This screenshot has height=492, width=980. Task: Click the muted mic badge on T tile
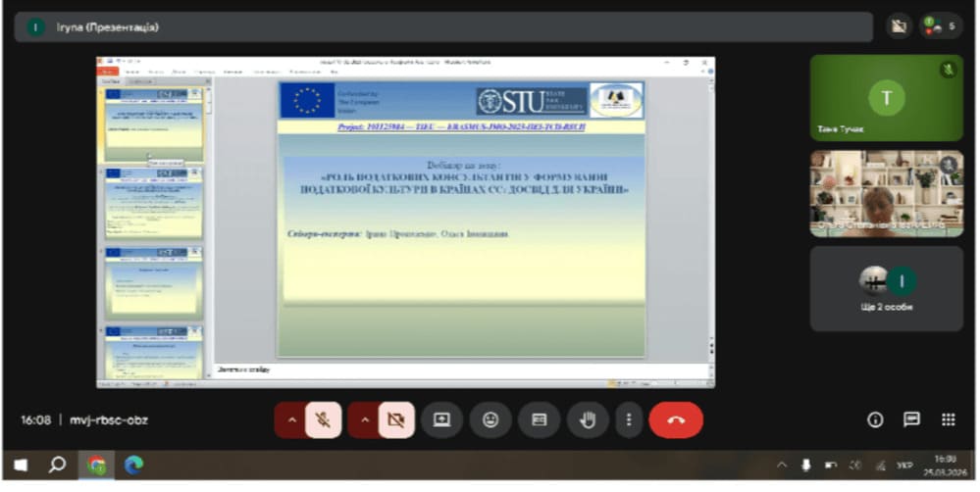tap(949, 70)
